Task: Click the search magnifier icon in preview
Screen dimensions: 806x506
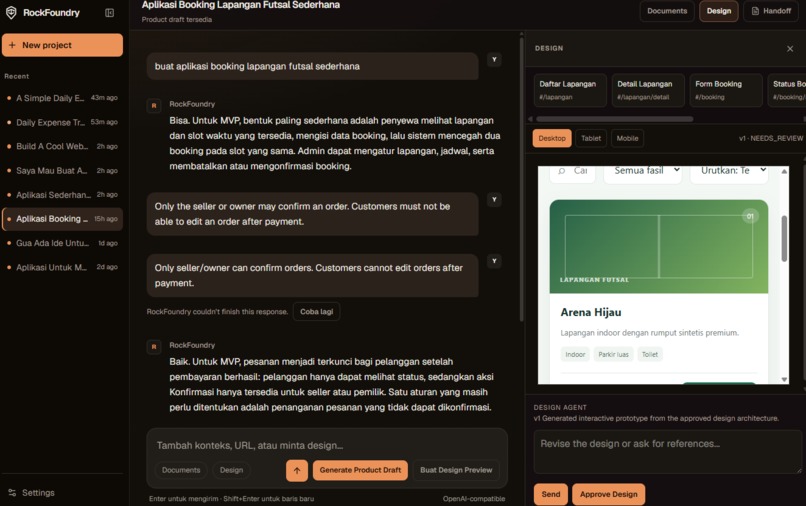Action: pos(561,171)
